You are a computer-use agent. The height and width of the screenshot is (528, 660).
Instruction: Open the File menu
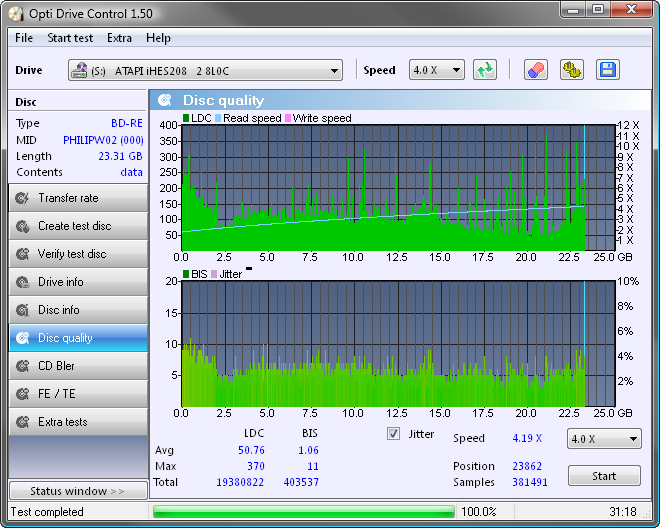click(x=24, y=38)
